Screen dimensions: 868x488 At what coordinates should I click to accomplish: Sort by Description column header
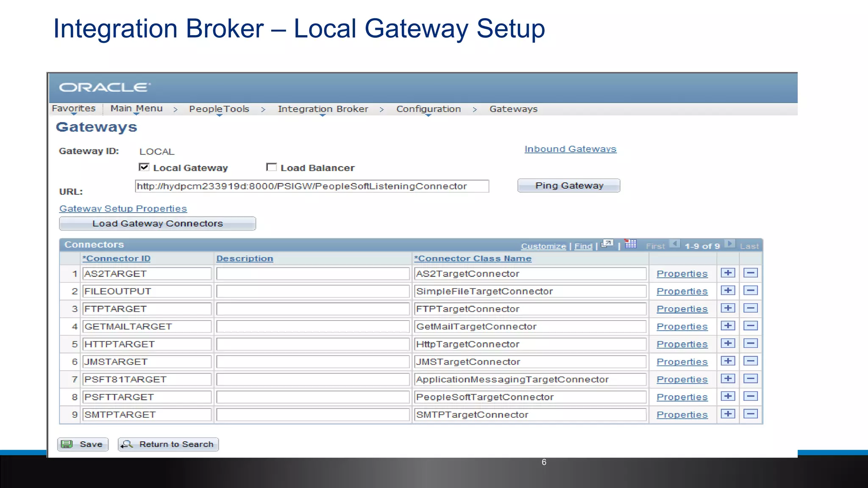click(245, 258)
